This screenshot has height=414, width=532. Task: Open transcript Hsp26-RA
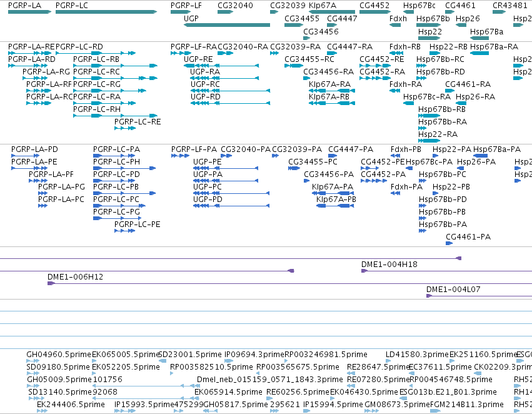(x=461, y=103)
